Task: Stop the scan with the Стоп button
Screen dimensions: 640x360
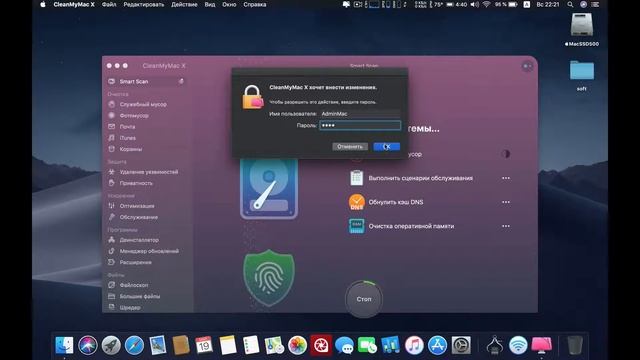Action: pos(364,299)
